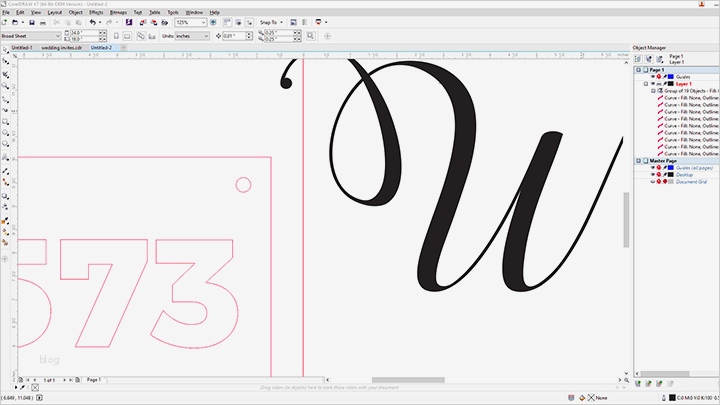
Task: Toggle visibility eye of Guides layer
Action: [653, 76]
